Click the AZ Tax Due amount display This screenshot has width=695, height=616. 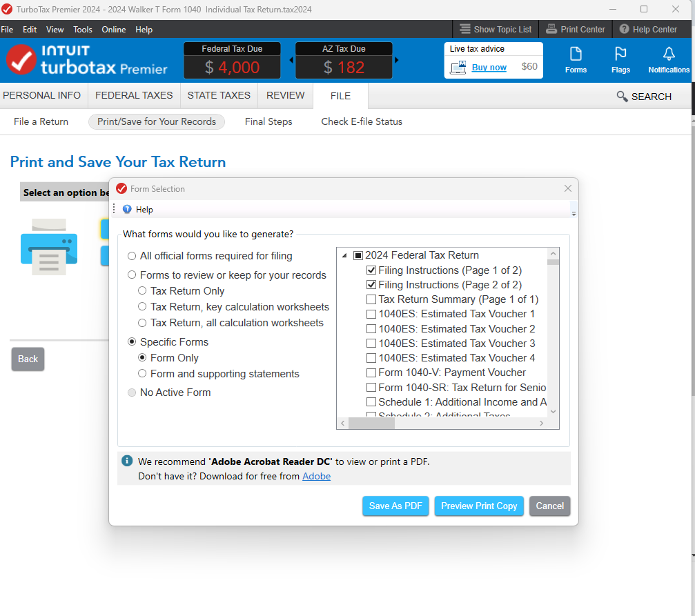pos(344,68)
